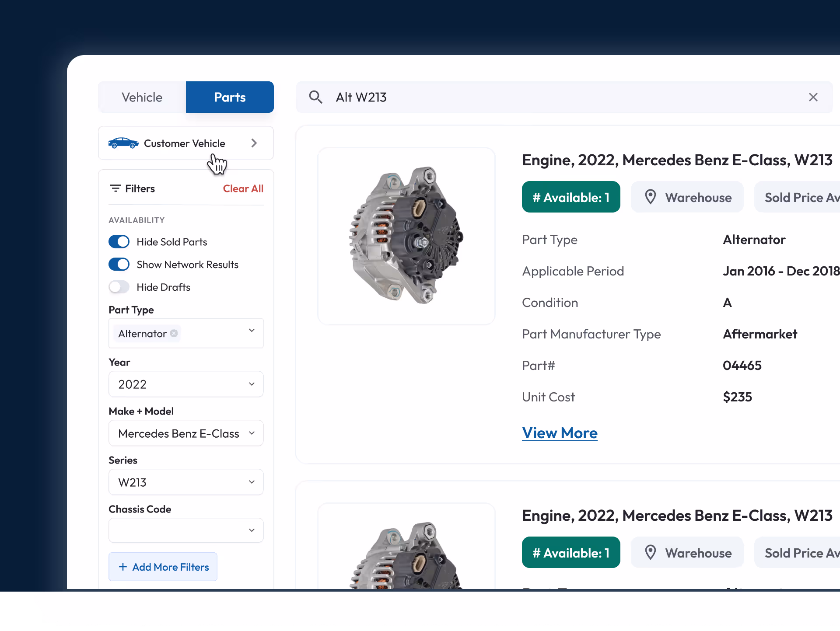Click the location pin icon in first result card

(x=651, y=197)
